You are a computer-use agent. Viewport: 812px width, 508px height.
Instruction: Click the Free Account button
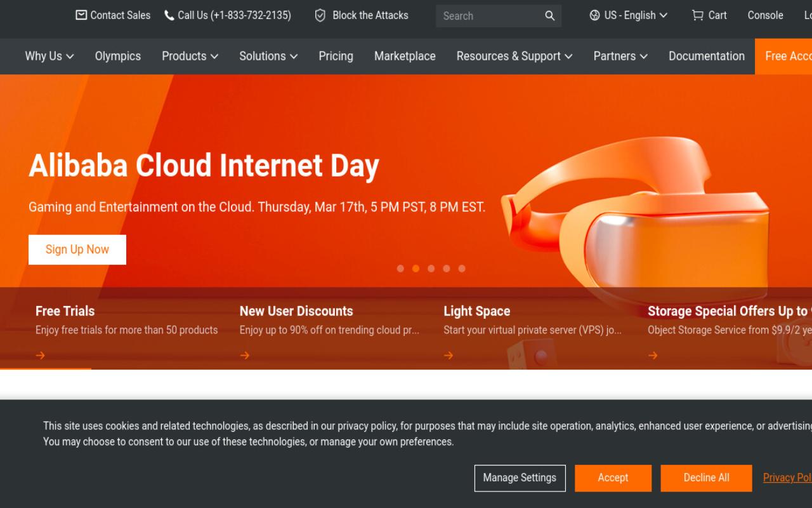(783, 56)
